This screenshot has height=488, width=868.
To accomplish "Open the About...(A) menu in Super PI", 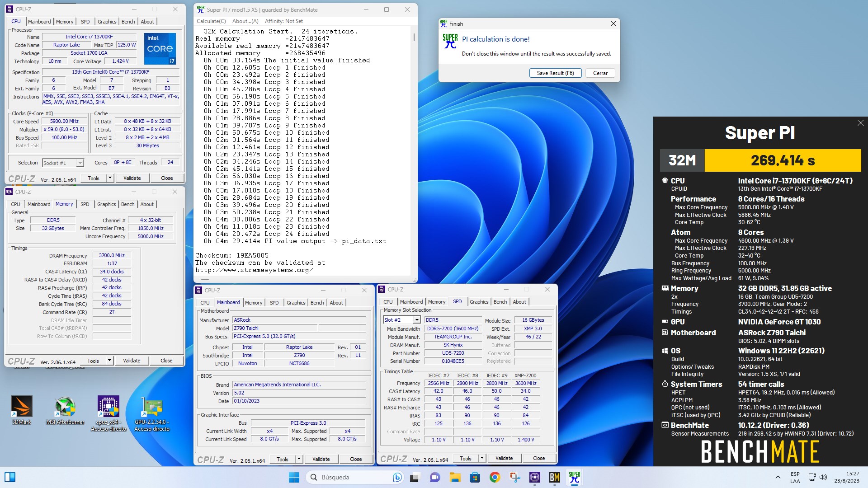I will pos(245,21).
